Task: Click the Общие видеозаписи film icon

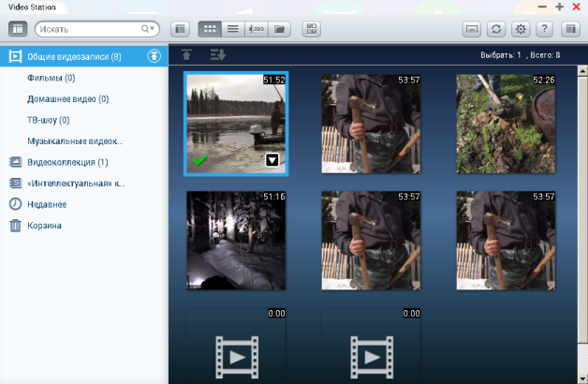Action: click(x=15, y=56)
